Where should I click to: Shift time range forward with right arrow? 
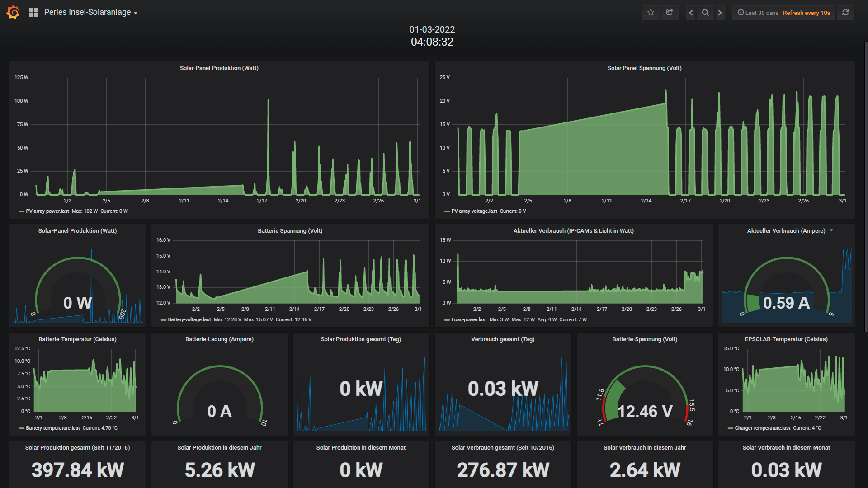pos(720,13)
